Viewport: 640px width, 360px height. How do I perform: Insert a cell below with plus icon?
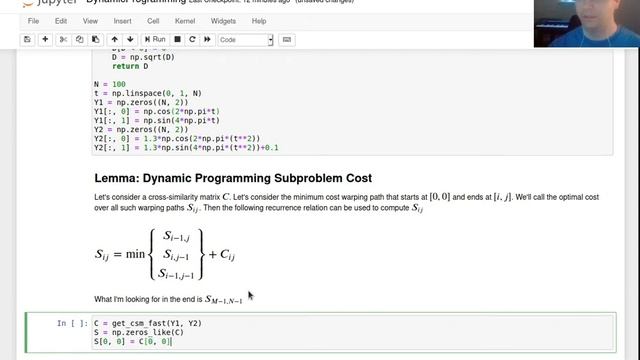tap(45, 40)
